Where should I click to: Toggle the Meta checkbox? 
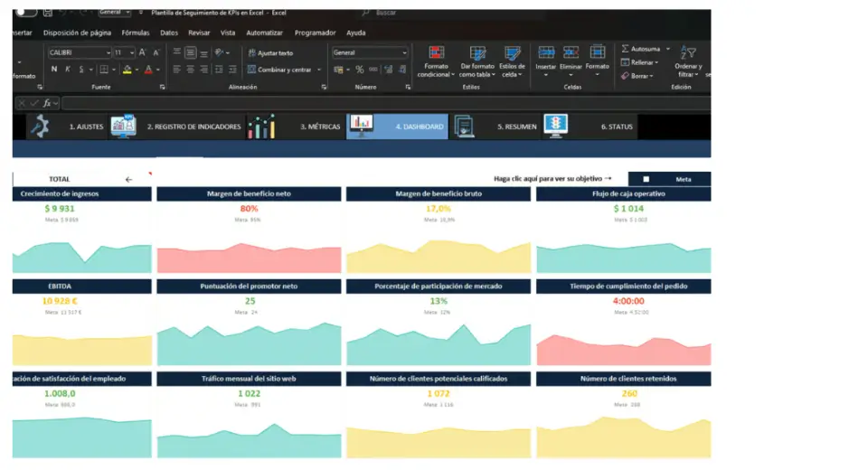646,179
